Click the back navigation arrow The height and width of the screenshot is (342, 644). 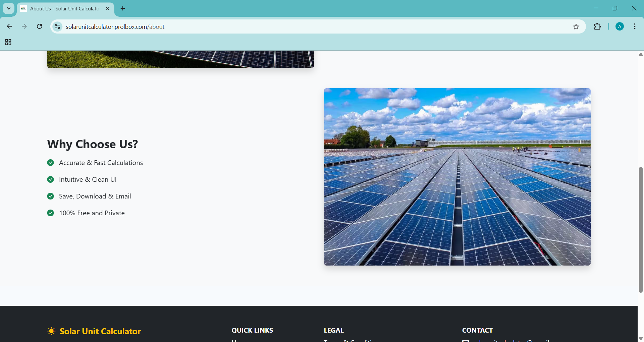[9, 26]
